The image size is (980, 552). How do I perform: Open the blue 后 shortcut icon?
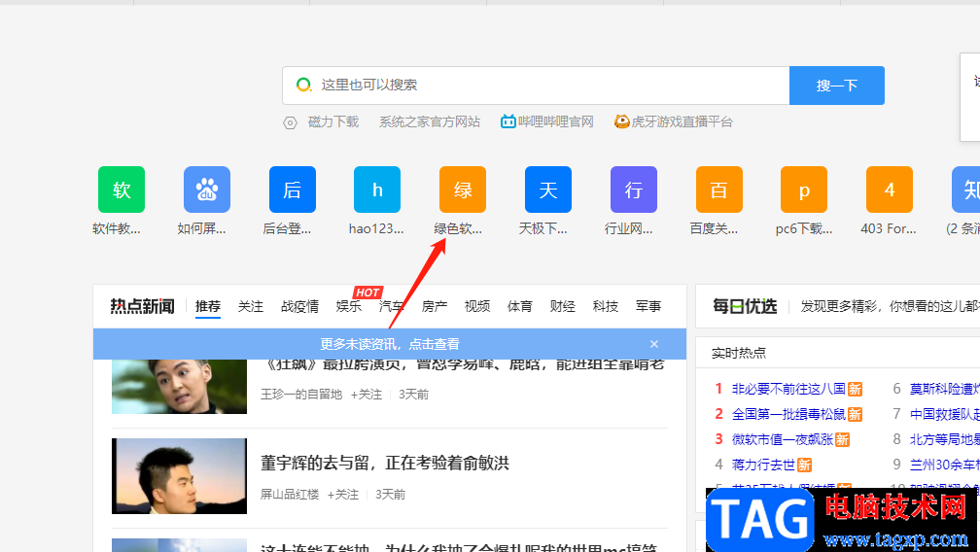[293, 190]
